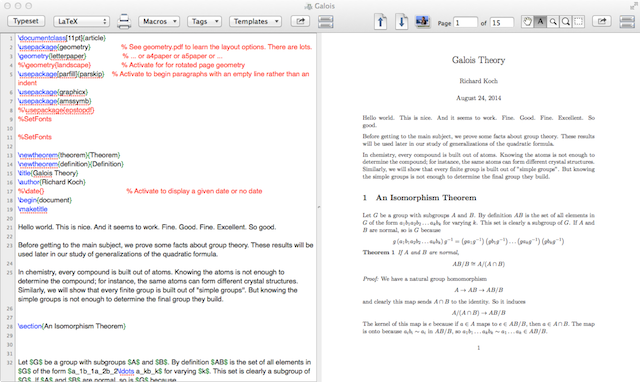Select the small magnifier tool
The width and height of the screenshot is (640, 382).
(x=553, y=22)
